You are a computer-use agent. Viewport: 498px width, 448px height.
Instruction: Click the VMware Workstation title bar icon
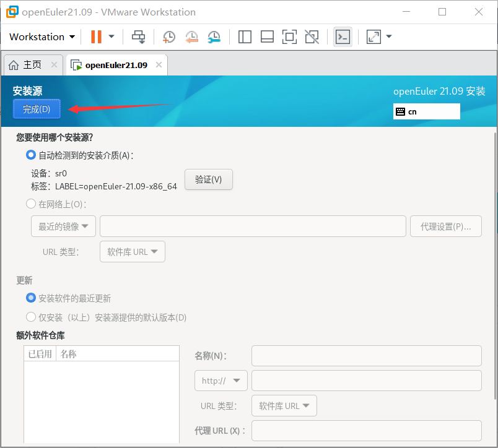tap(12, 12)
